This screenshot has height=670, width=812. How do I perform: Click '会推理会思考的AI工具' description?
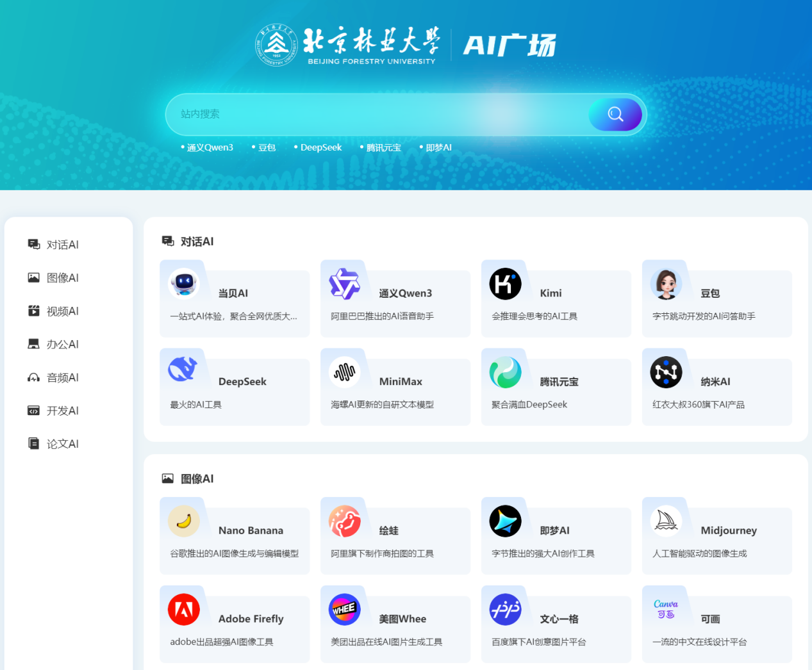pos(534,316)
